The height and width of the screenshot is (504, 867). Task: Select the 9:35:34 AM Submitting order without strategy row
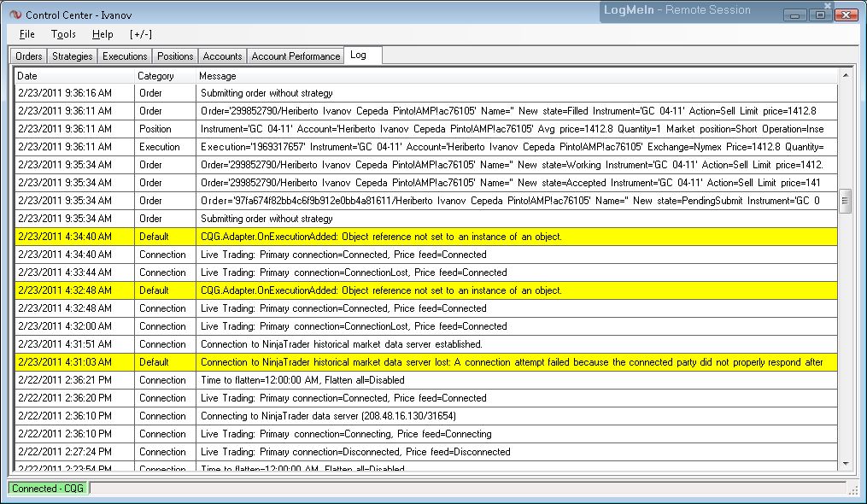click(x=425, y=219)
